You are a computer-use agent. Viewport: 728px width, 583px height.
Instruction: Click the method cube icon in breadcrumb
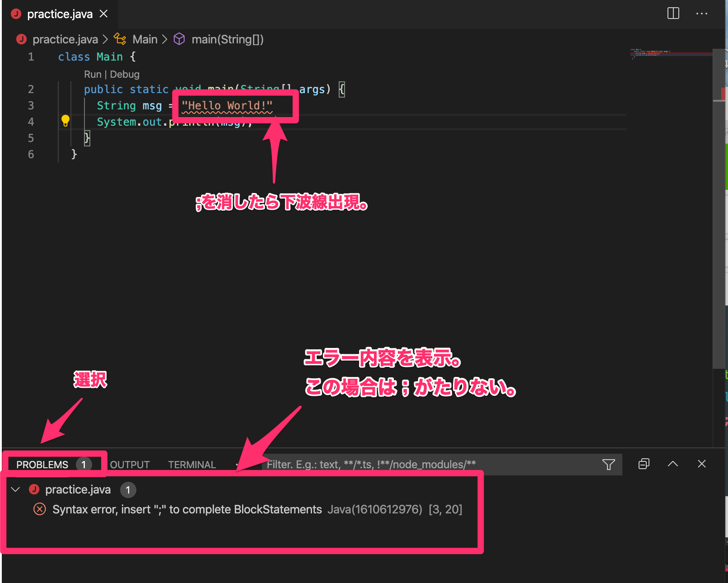point(179,39)
